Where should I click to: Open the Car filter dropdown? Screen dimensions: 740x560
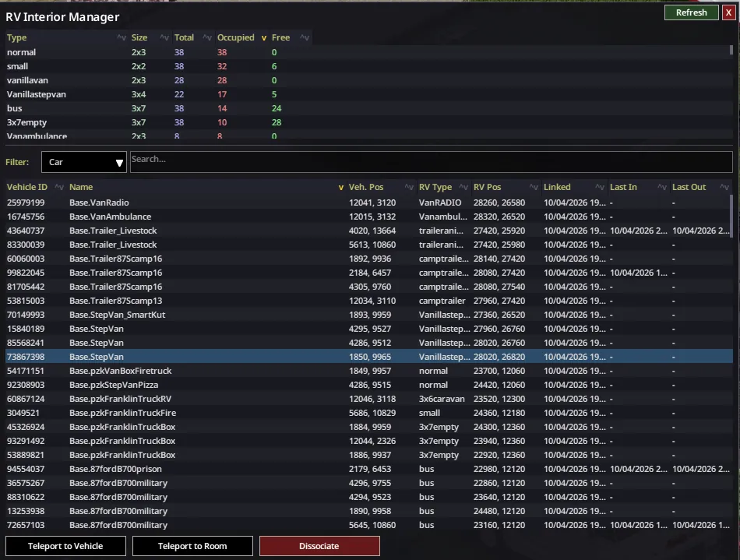[84, 162]
